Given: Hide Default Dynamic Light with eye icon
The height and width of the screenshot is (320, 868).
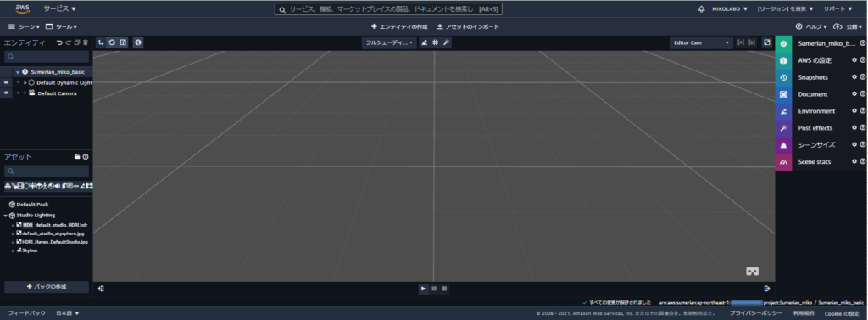Looking at the screenshot, I should click(x=6, y=82).
